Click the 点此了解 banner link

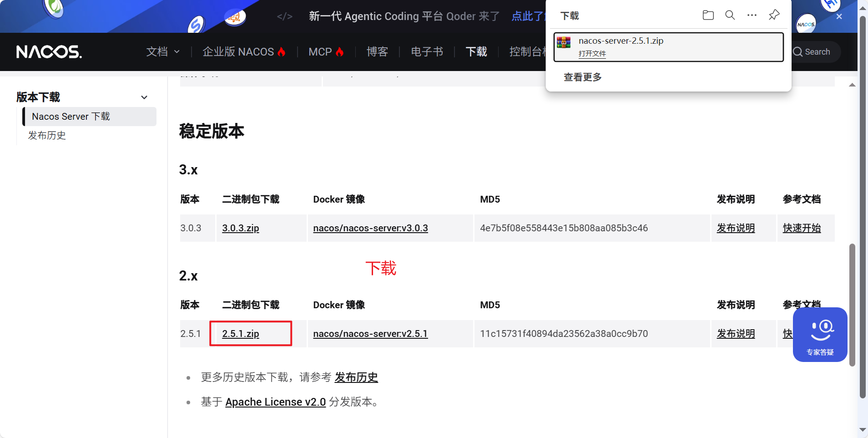[528, 16]
